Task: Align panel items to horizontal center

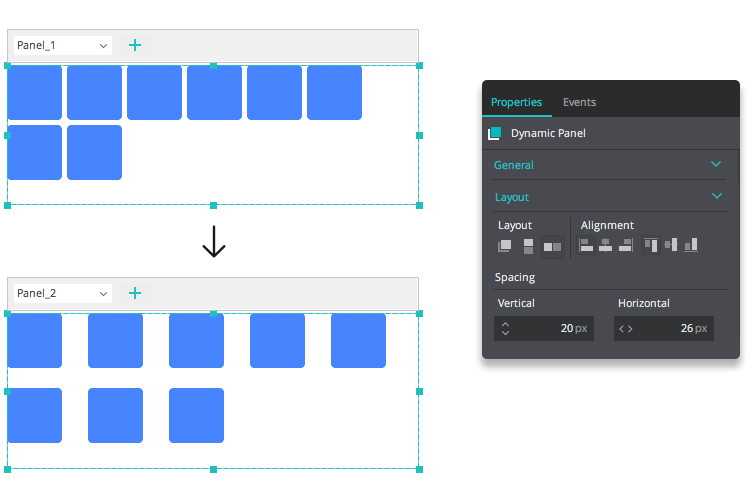Action: pyautogui.click(x=606, y=245)
